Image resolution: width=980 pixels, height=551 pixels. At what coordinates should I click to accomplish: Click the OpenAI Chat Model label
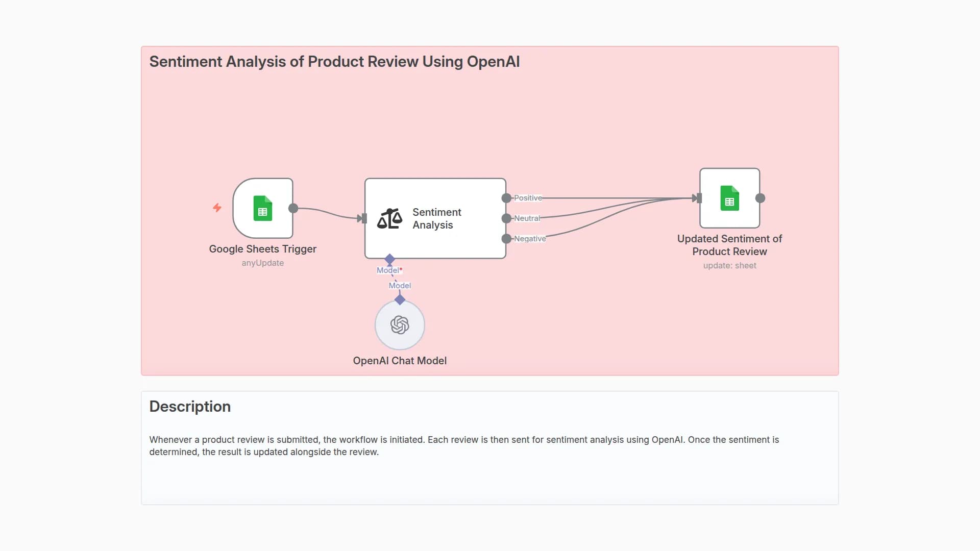pyautogui.click(x=400, y=361)
